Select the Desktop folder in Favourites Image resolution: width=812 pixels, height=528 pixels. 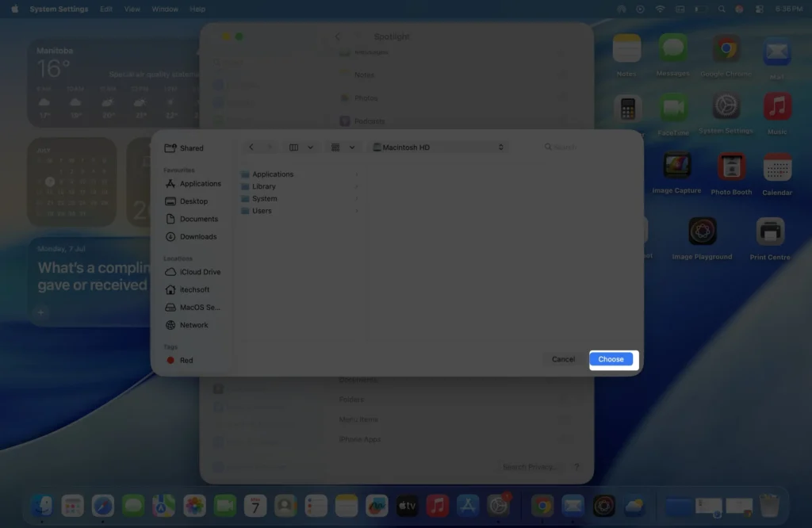coord(193,201)
